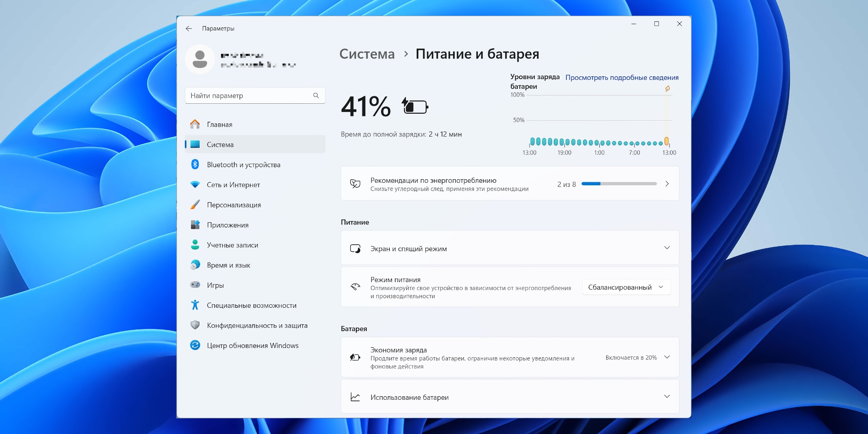Click the charging battery icon

tap(415, 106)
